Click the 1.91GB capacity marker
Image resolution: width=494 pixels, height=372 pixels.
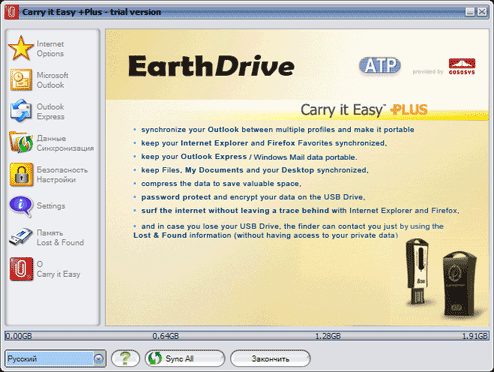point(475,336)
